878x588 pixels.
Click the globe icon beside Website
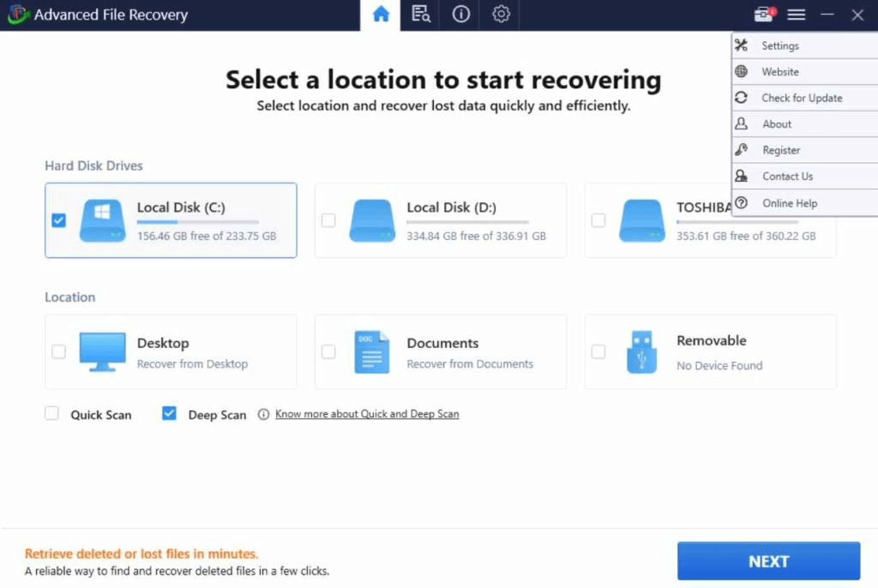click(742, 71)
